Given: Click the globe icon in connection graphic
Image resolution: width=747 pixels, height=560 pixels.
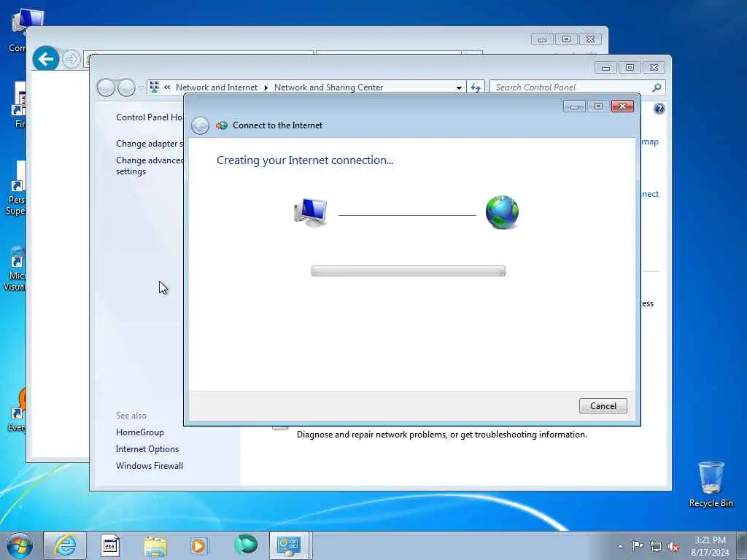Looking at the screenshot, I should 502,212.
